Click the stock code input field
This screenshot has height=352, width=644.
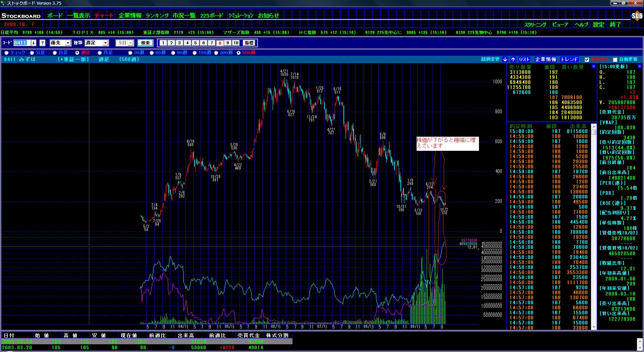pos(21,43)
